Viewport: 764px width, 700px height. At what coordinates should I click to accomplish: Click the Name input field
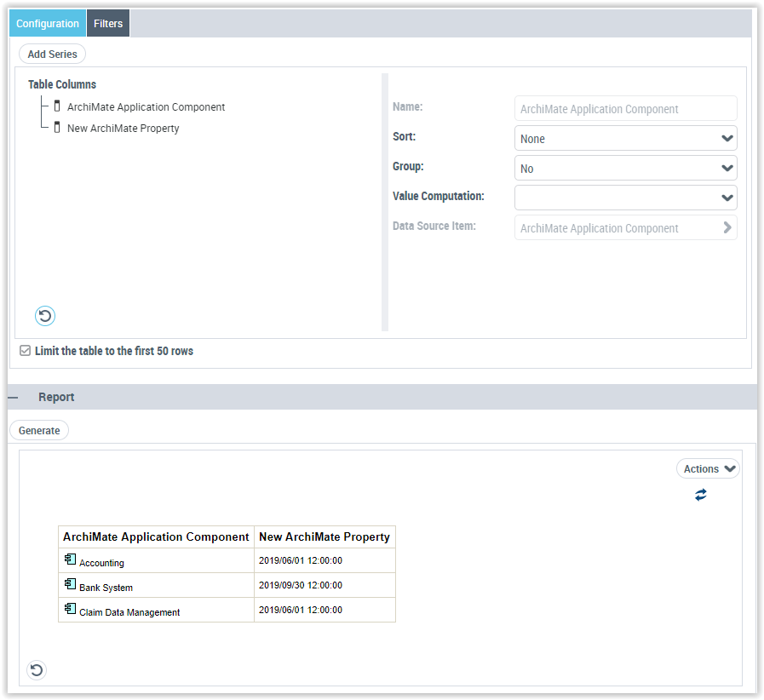625,109
